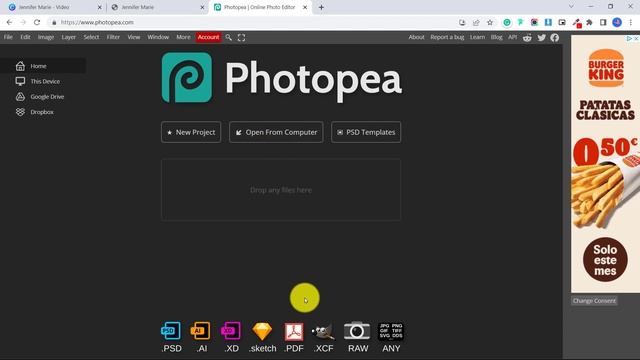Bookmark this page star icon

click(x=490, y=22)
